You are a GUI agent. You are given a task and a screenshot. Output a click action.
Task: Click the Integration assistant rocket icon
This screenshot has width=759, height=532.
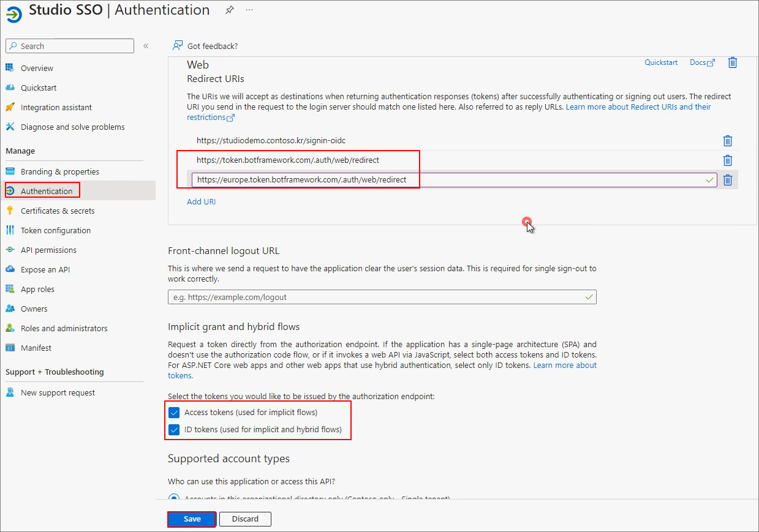[10, 107]
